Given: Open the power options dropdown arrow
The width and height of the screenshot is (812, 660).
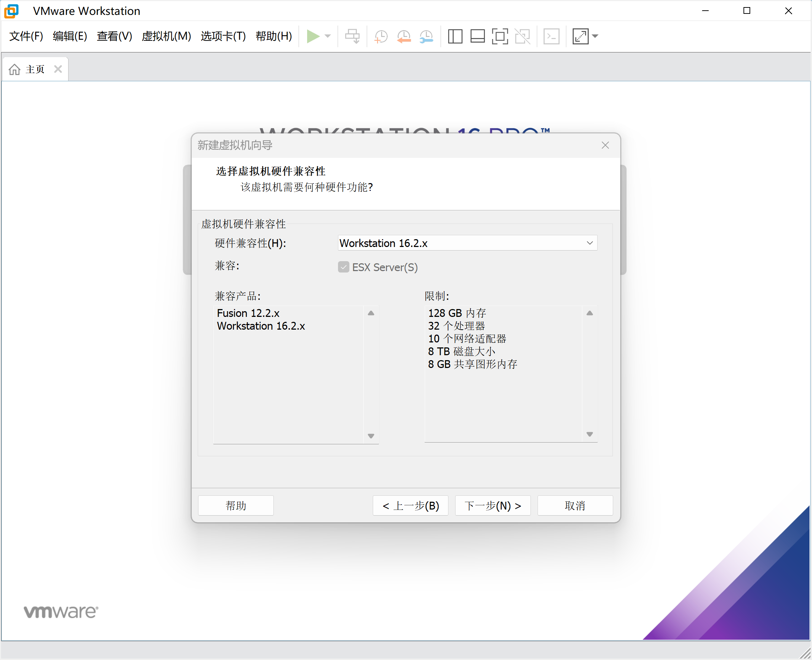Looking at the screenshot, I should click(x=328, y=37).
